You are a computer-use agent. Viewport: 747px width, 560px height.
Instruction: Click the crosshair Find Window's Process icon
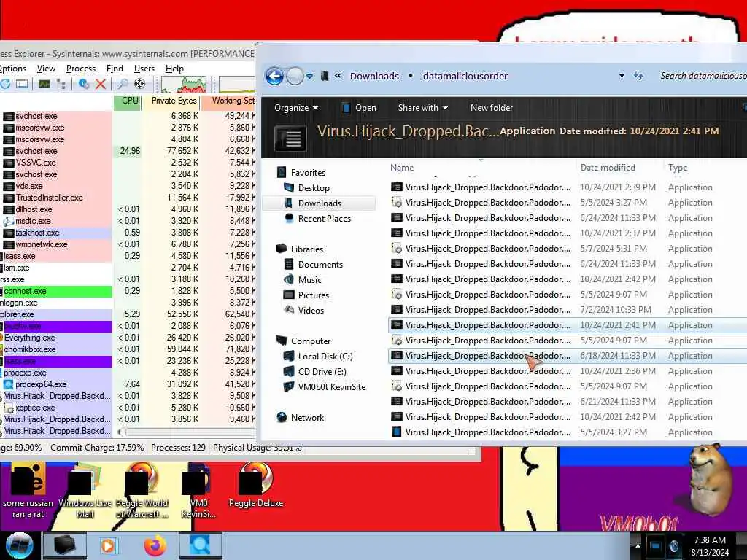point(139,85)
